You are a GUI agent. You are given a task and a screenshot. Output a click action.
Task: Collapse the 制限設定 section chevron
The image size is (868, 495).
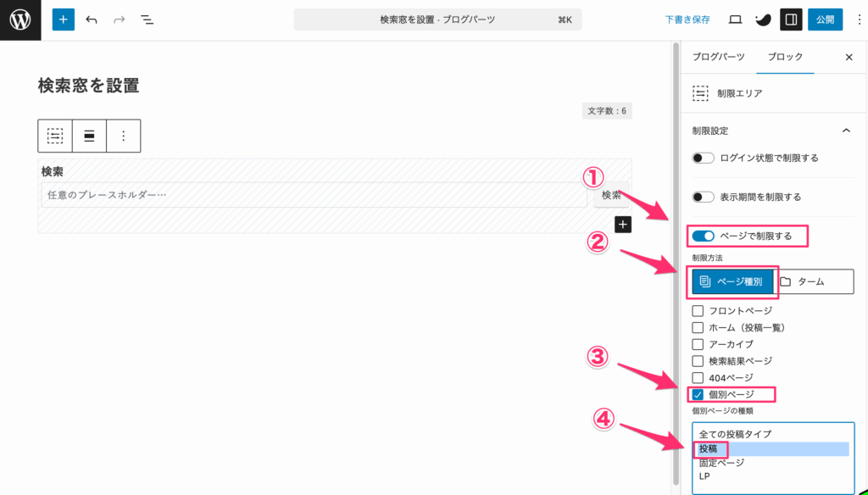(849, 131)
